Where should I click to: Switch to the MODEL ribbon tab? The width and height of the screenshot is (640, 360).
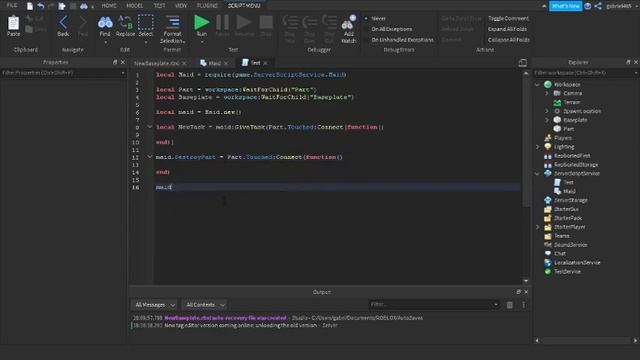(134, 6)
